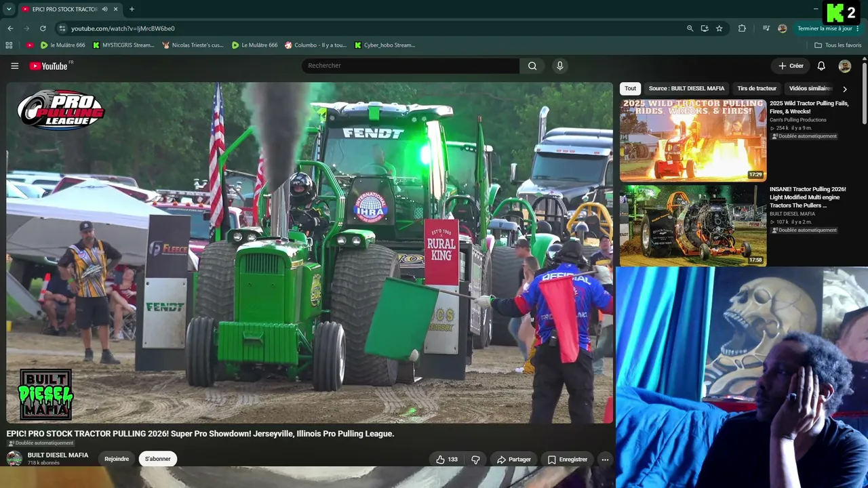Screen dimensions: 868x488
Task: Click in the Rechercher search field
Action: (410, 66)
